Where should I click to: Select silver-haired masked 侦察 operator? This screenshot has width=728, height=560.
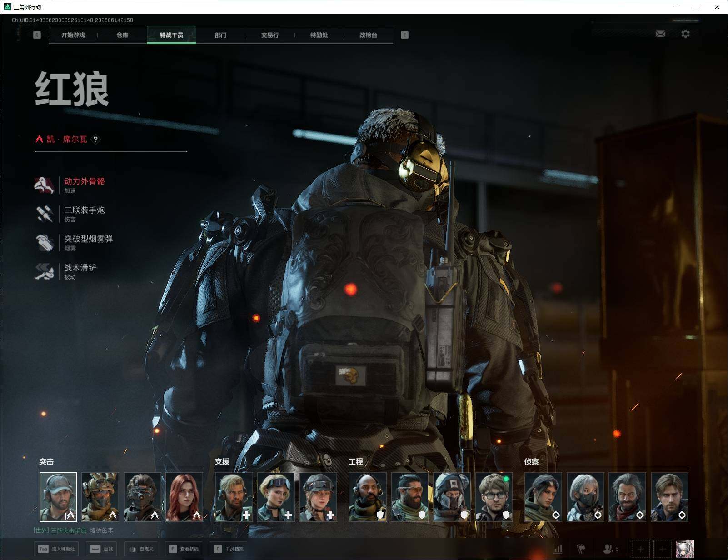tap(585, 497)
